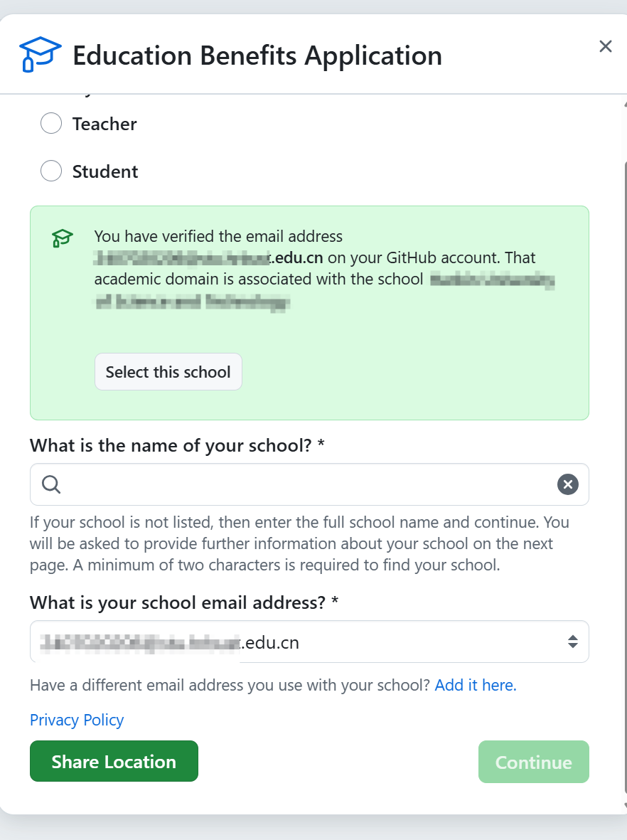The width and height of the screenshot is (627, 840).
Task: Select the Teacher radio button
Action: coord(50,123)
